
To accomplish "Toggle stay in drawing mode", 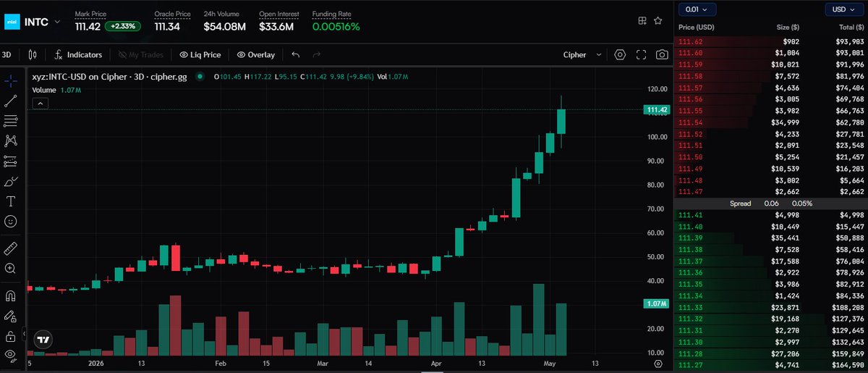I will coord(10,317).
